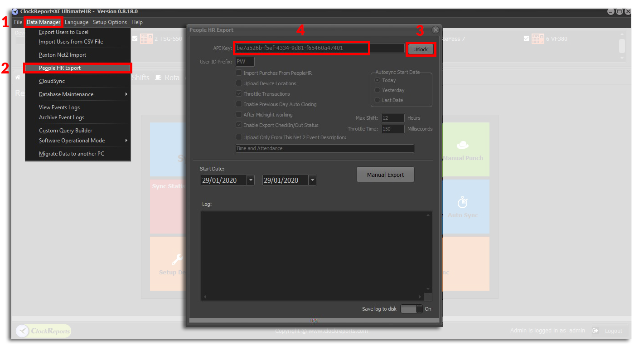The height and width of the screenshot is (351, 644).
Task: Tick Upload Device Locations checkbox
Action: click(x=239, y=83)
